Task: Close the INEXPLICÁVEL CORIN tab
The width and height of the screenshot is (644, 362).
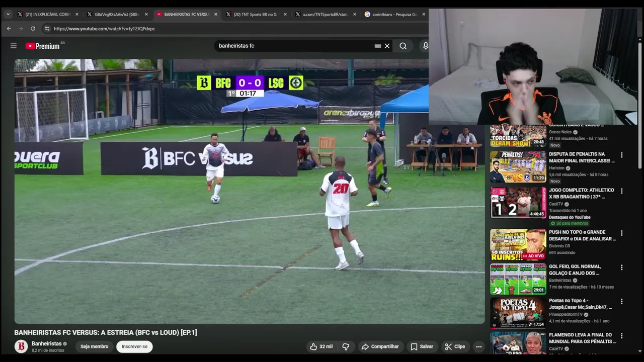Action: point(77,15)
